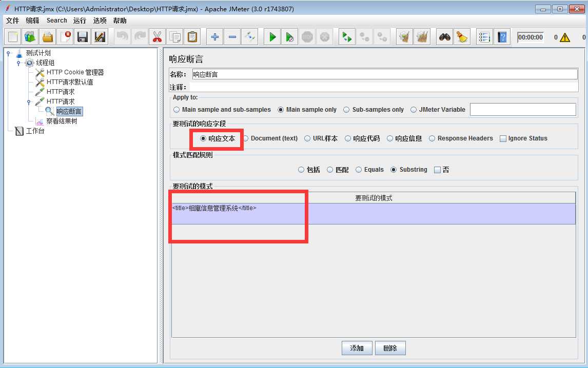
Task: Start test without pauses icon
Action: click(x=290, y=37)
